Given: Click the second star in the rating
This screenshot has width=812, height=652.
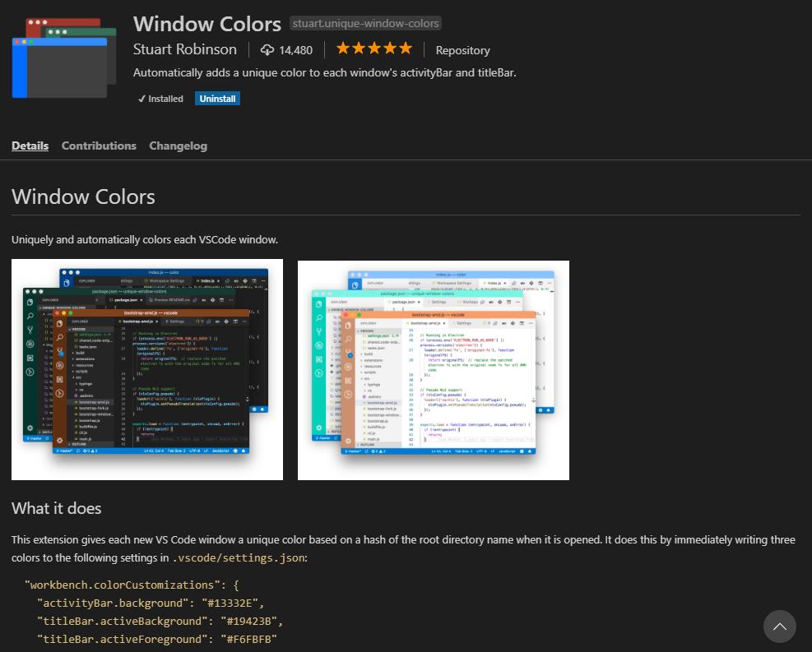Looking at the screenshot, I should (359, 49).
